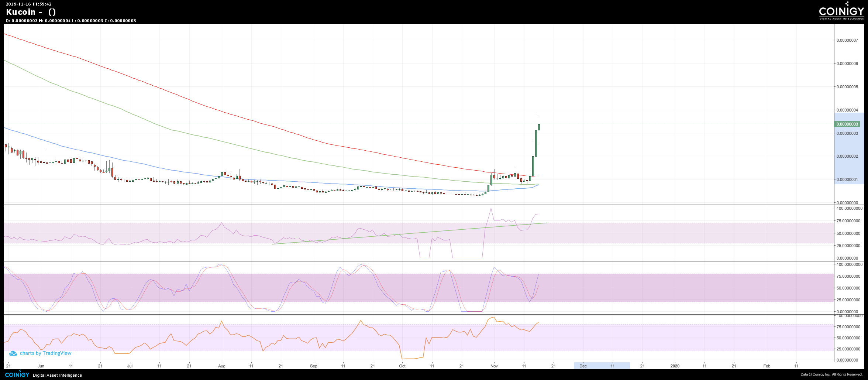The image size is (868, 380).
Task: Click the TradingView cloud icon
Action: 13,353
